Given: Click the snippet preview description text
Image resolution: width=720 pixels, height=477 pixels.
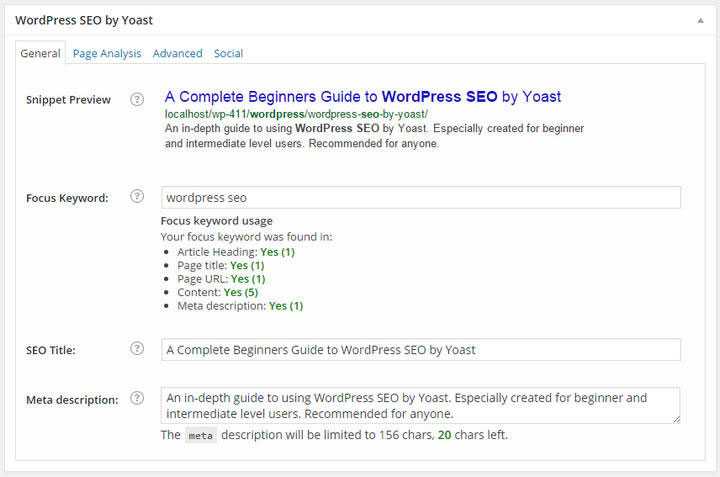Looking at the screenshot, I should click(373, 135).
